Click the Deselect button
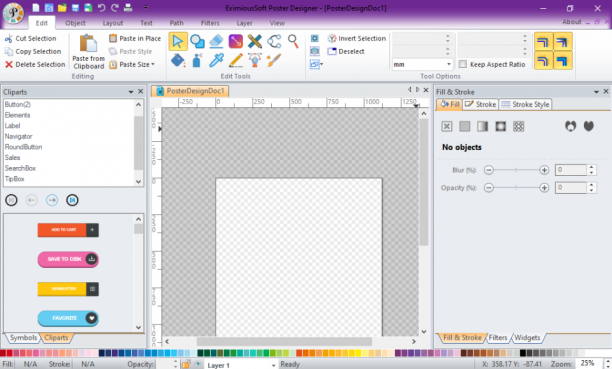Screen dimensions: 612x369 pos(346,51)
